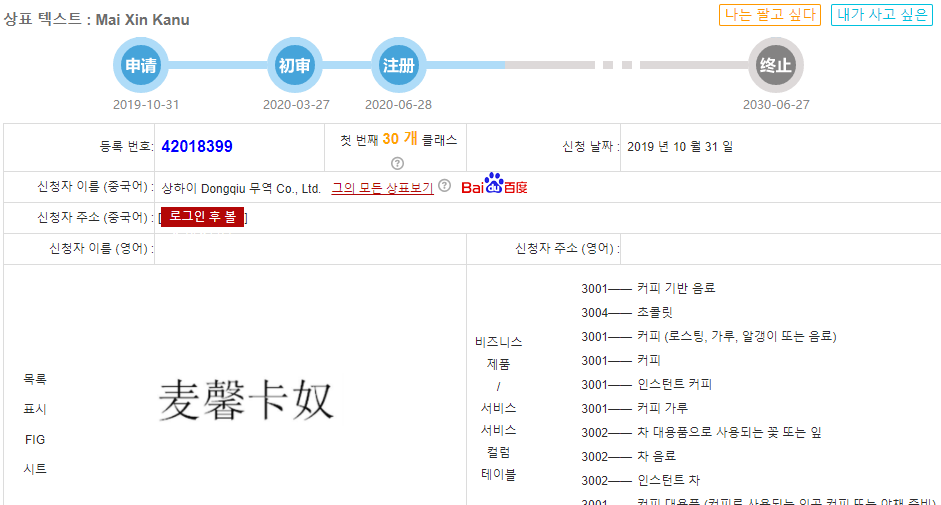Image resolution: width=941 pixels, height=505 pixels.
Task: Click the 나는 팔고 싶다 button
Action: coord(770,15)
